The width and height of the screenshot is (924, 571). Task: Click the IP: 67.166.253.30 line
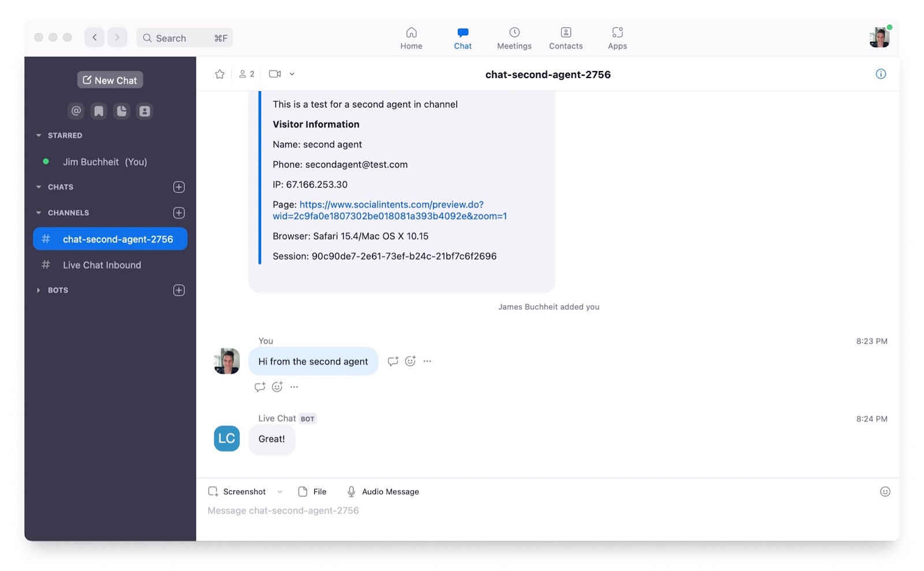(x=310, y=184)
